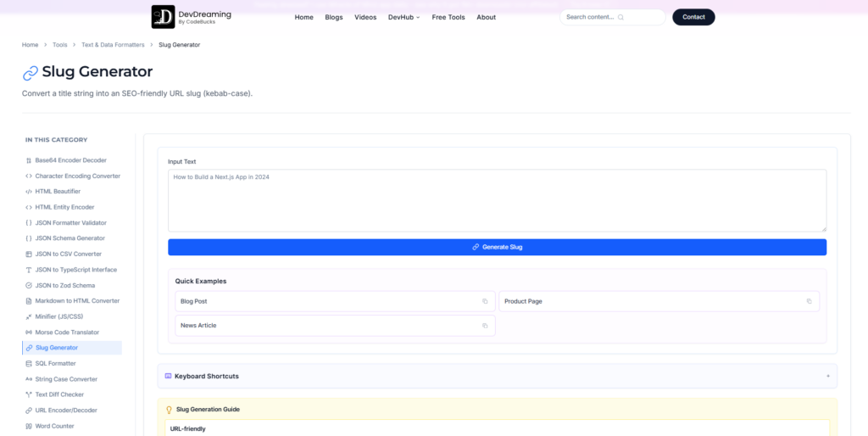This screenshot has height=436, width=868.
Task: Focus the Search content field
Action: tap(612, 17)
